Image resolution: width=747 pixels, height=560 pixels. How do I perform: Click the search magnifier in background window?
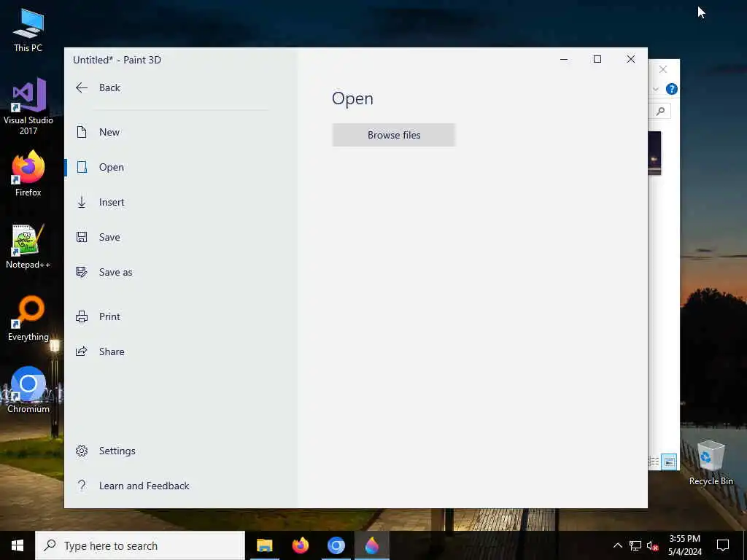(660, 111)
